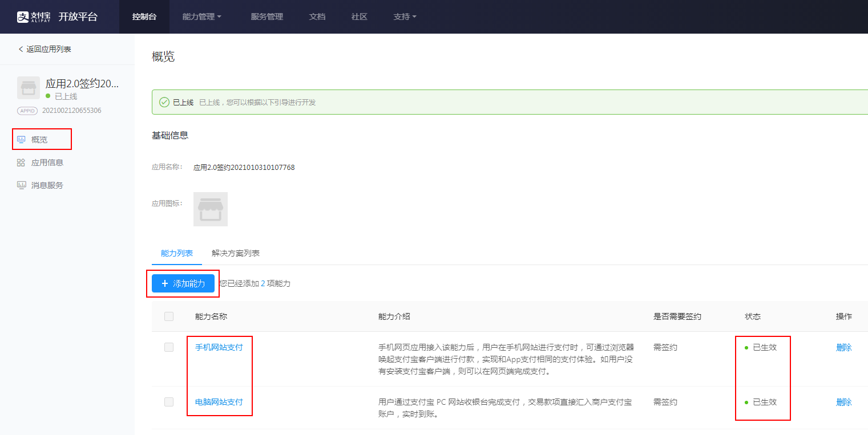Expand the 支持 dropdown menu
This screenshot has height=435, width=868.
click(x=405, y=17)
